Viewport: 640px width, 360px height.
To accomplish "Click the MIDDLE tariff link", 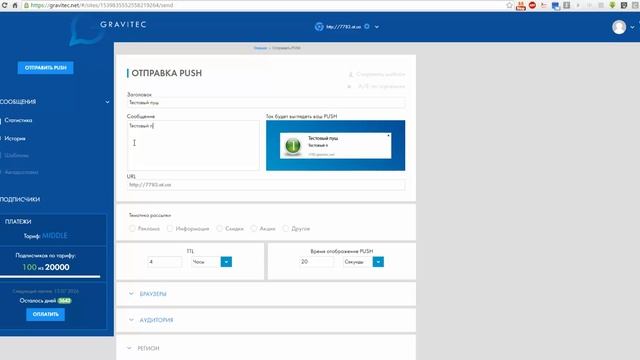I will coord(55,236).
